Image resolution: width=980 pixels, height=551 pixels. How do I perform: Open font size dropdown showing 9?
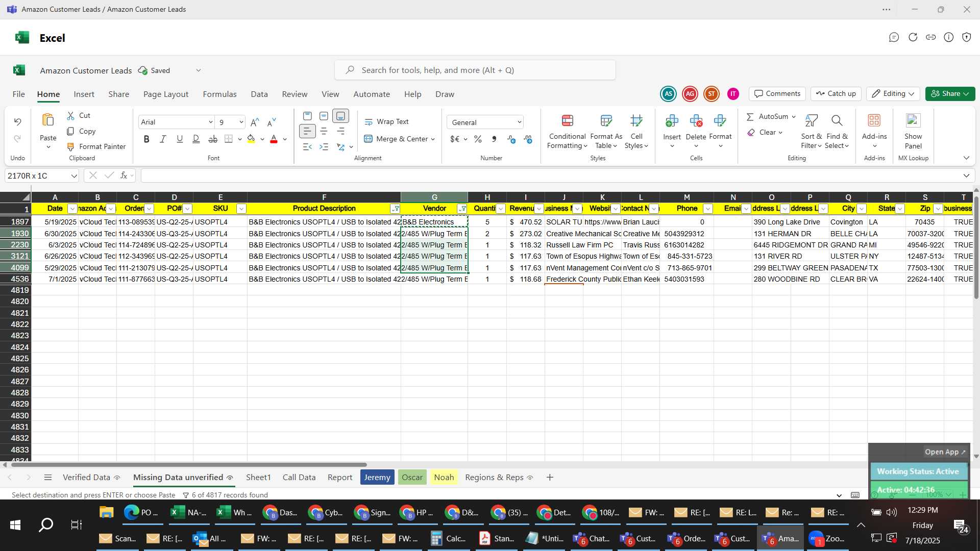241,122
